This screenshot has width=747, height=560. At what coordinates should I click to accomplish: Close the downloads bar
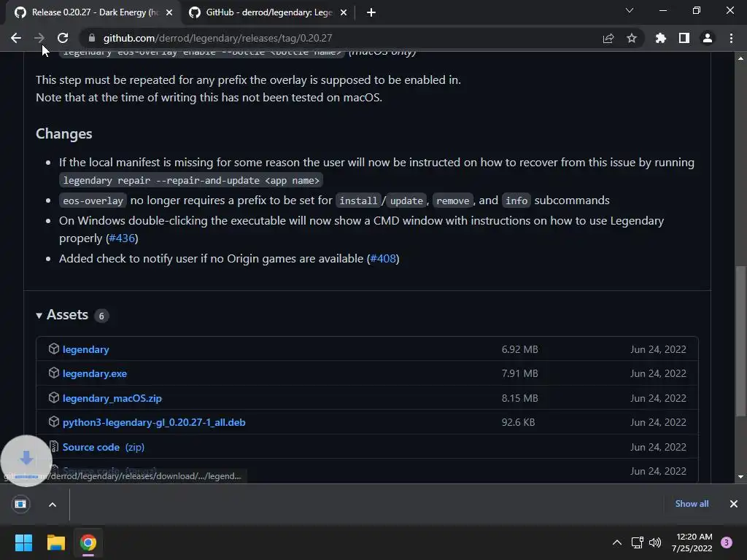[734, 504]
